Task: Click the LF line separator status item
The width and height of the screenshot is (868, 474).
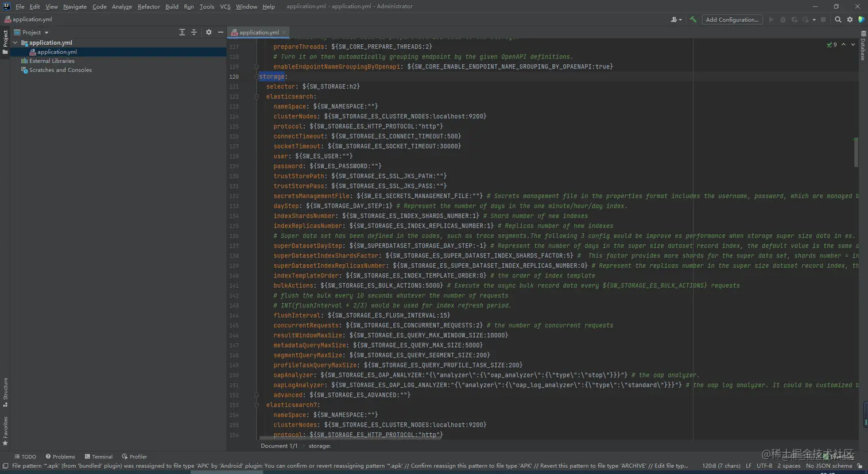Action: point(749,466)
